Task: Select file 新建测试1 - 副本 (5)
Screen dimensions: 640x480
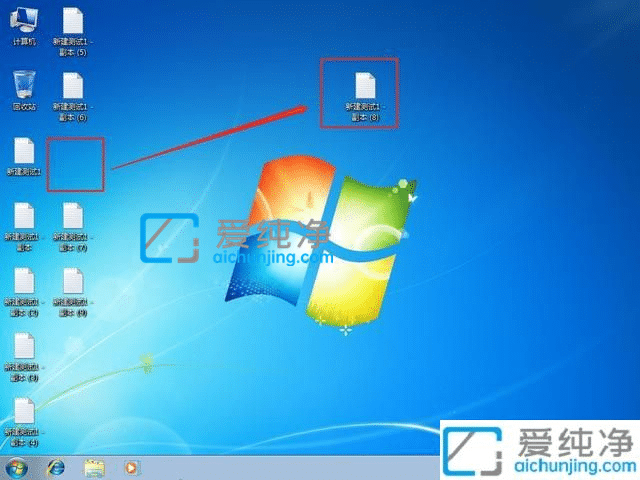Action: [73, 32]
